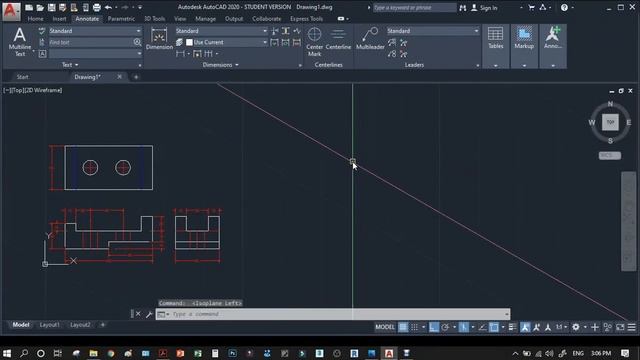Select the Center Mark tool
This screenshot has height=360, width=640.
(x=314, y=42)
